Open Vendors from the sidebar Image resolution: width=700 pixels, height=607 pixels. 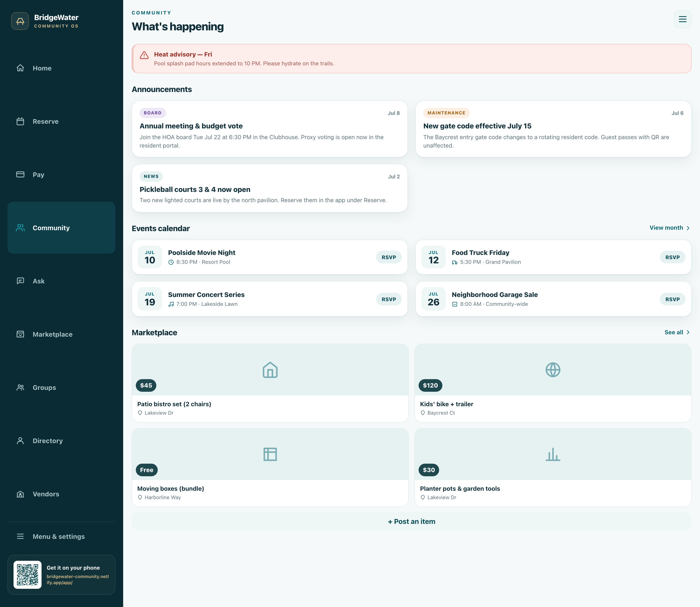pos(61,494)
